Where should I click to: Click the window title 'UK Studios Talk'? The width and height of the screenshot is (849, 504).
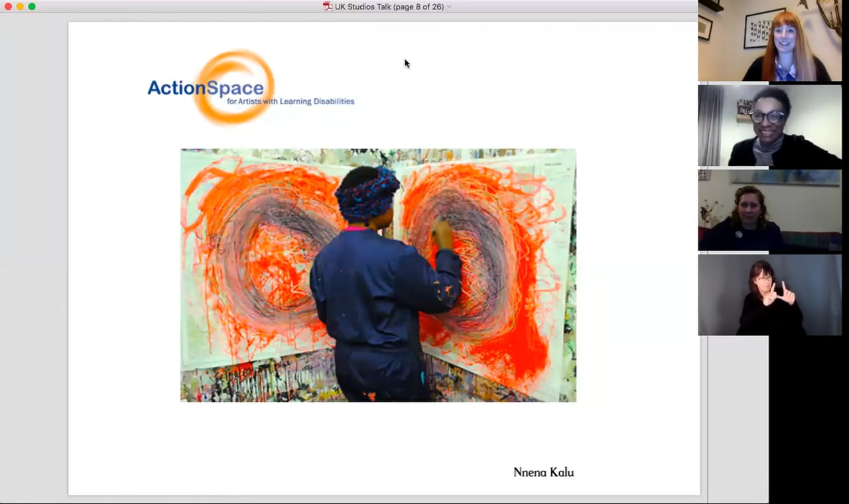364,7
